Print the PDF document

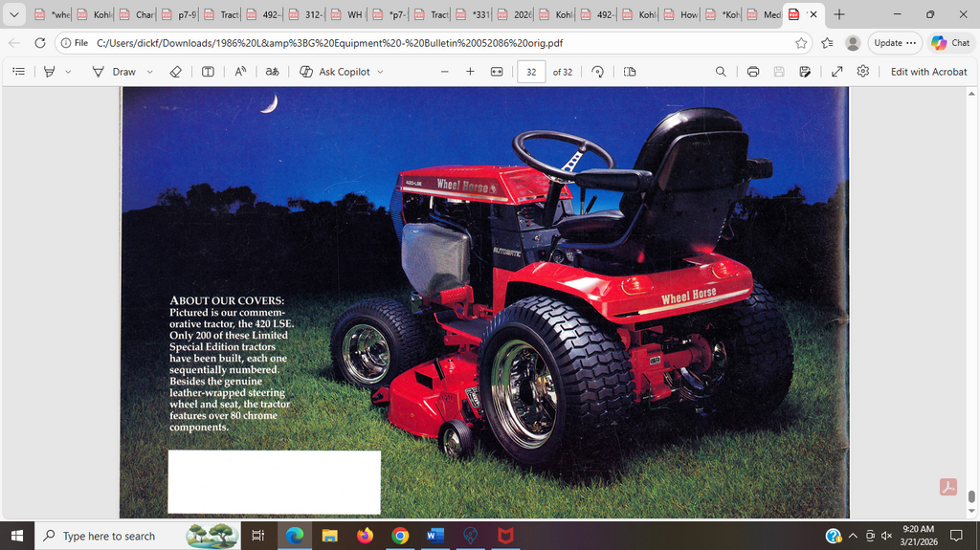click(x=753, y=72)
